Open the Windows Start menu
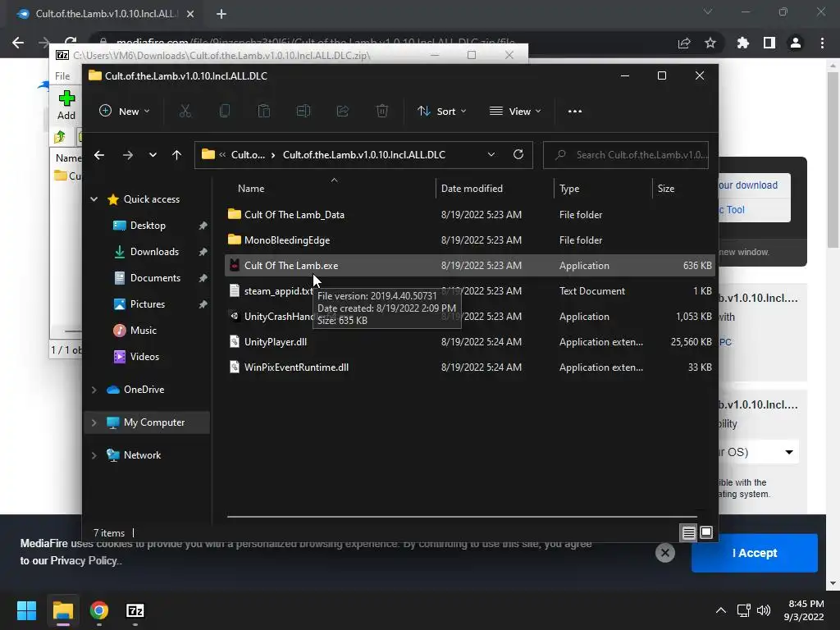840x630 pixels. 26,610
